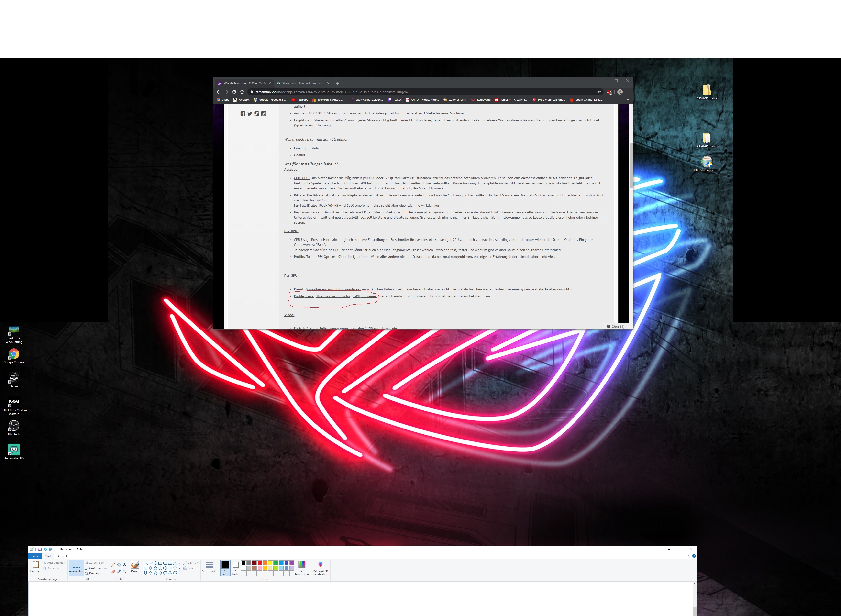Pick the Text tool in Paint
This screenshot has height=616, width=841.
(125, 565)
